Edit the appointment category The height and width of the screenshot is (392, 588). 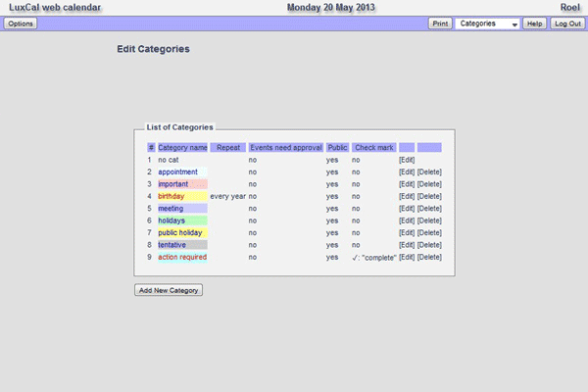[407, 171]
